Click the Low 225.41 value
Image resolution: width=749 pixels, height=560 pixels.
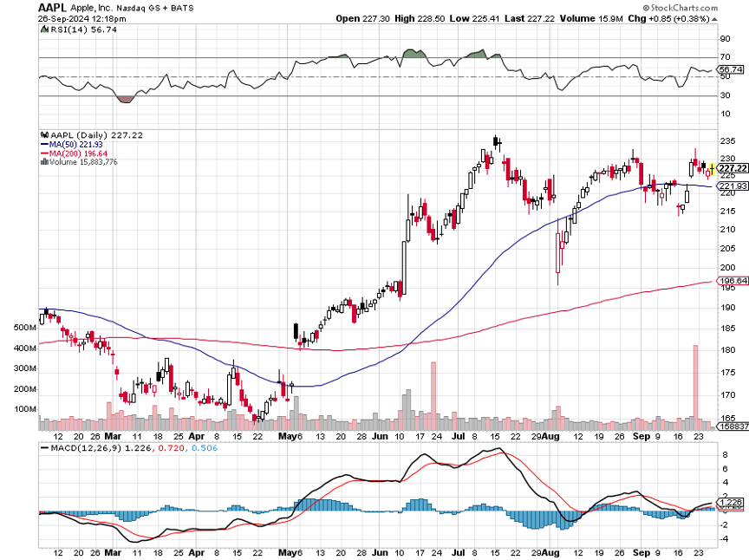tap(474, 18)
